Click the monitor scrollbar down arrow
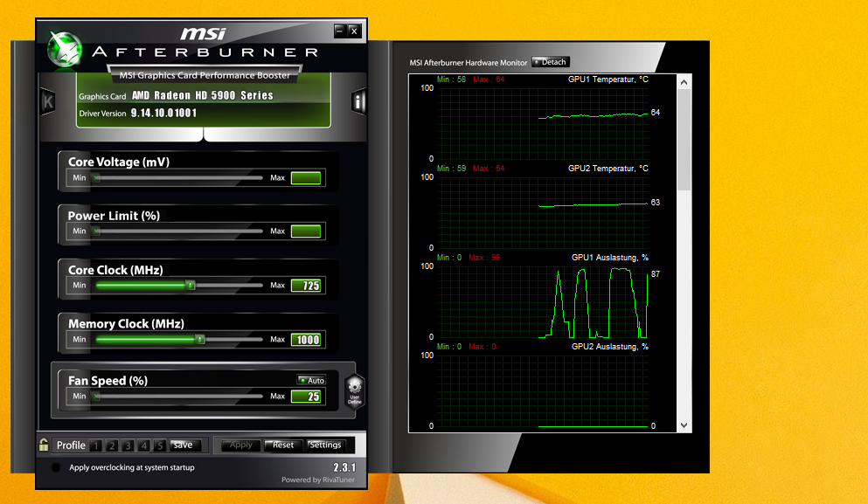 (684, 425)
